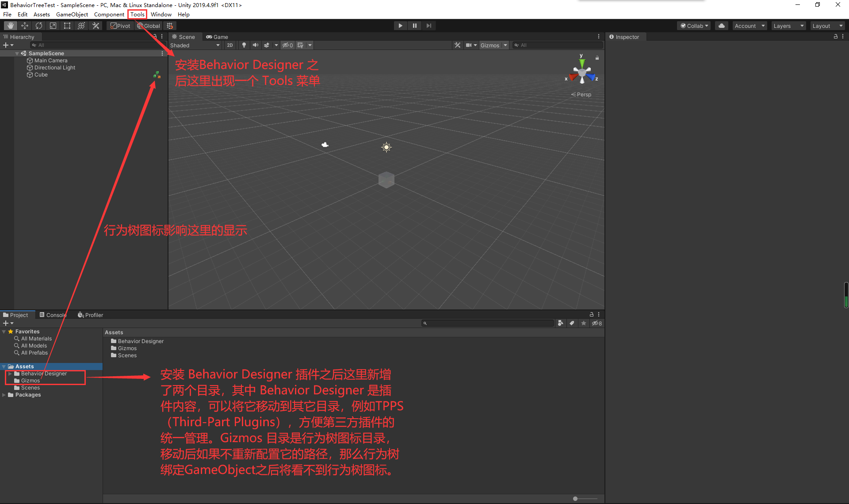
Task: Click the Account button
Action: coord(749,25)
